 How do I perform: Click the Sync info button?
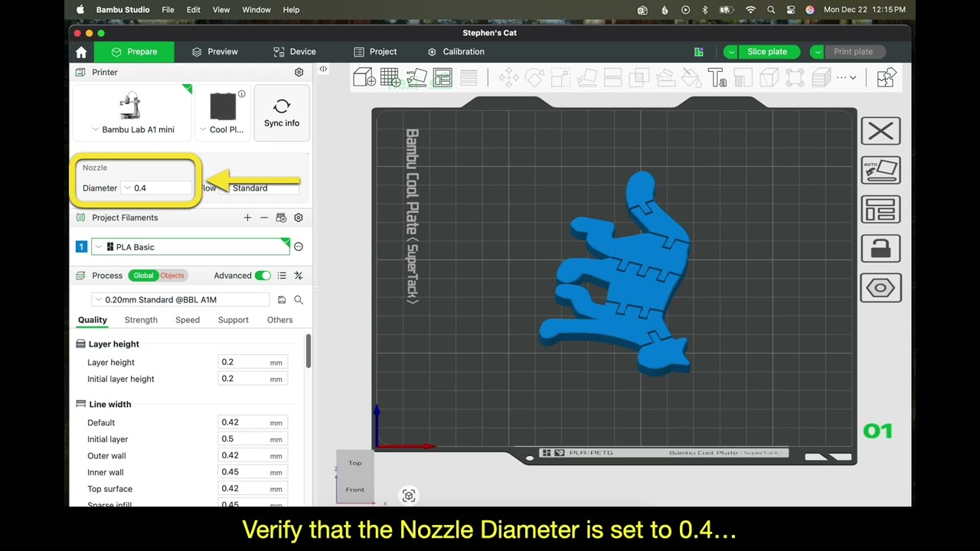pyautogui.click(x=282, y=113)
